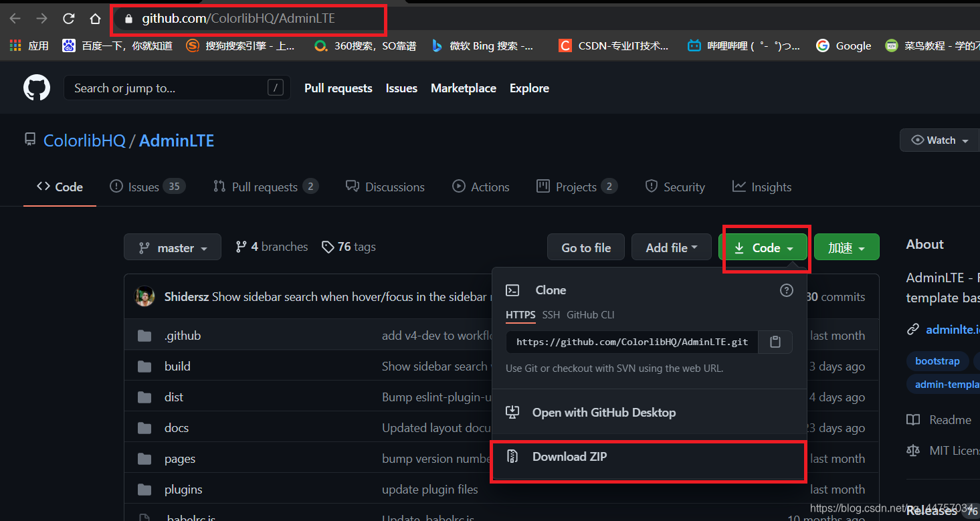This screenshot has width=980, height=521.
Task: Click the Open with GitHub Desktop icon
Action: click(512, 412)
